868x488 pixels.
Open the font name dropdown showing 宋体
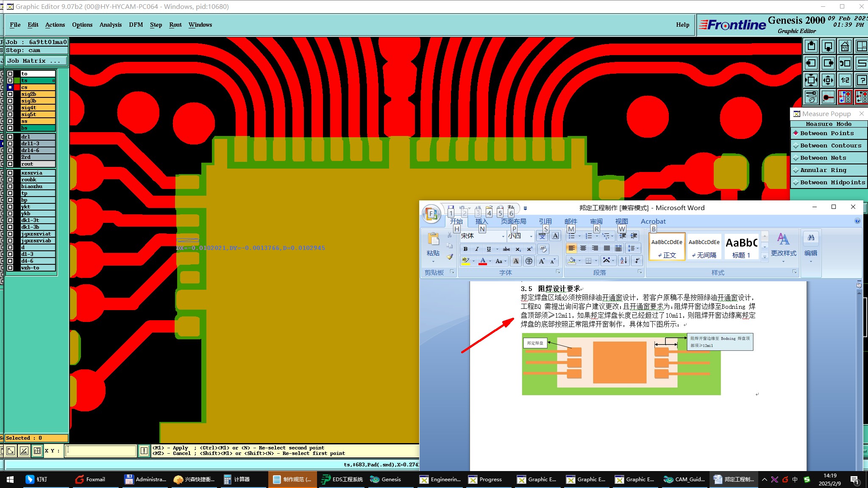click(x=503, y=236)
